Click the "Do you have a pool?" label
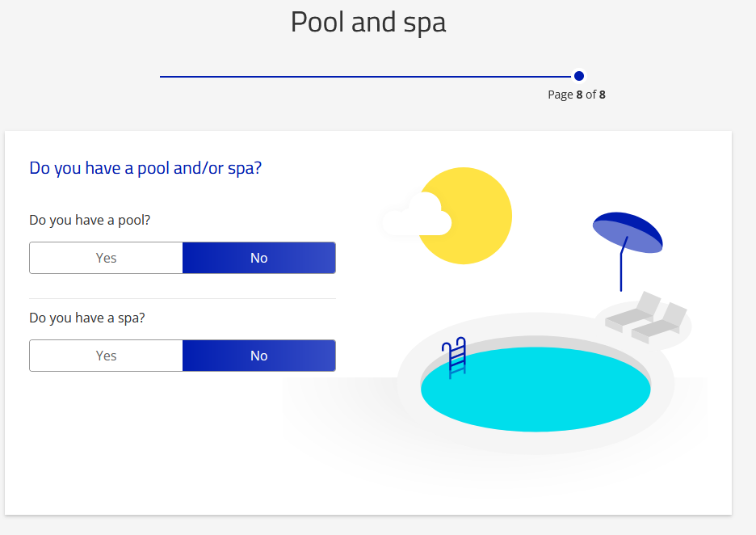This screenshot has height=535, width=756. pyautogui.click(x=90, y=220)
